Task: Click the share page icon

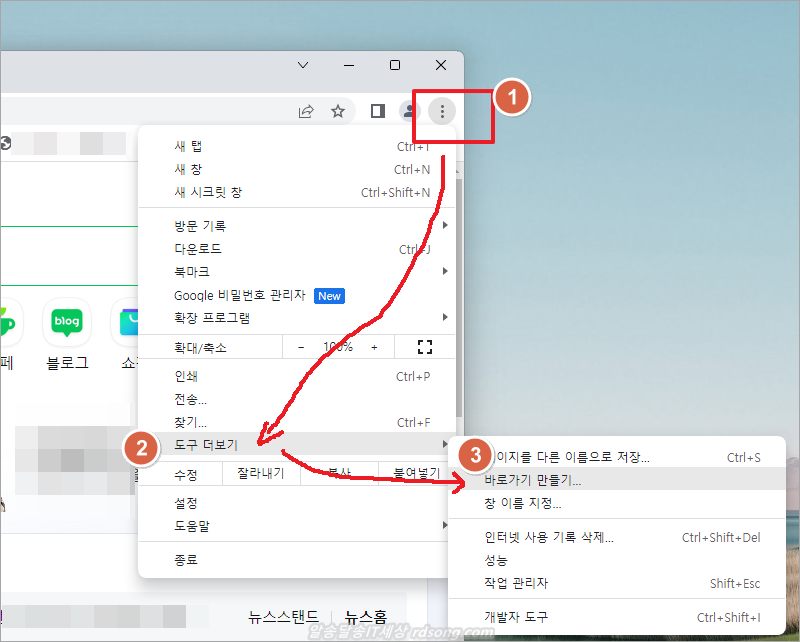Action: (306, 112)
